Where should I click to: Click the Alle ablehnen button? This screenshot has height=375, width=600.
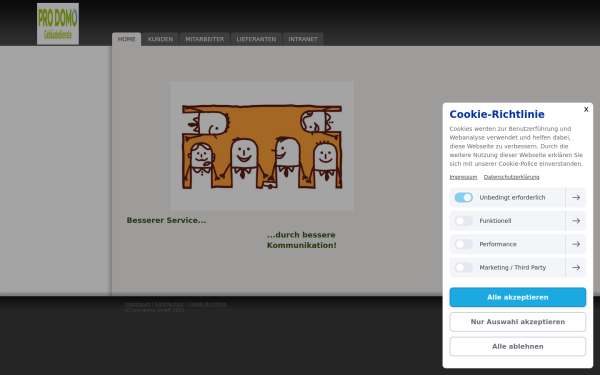(x=518, y=346)
